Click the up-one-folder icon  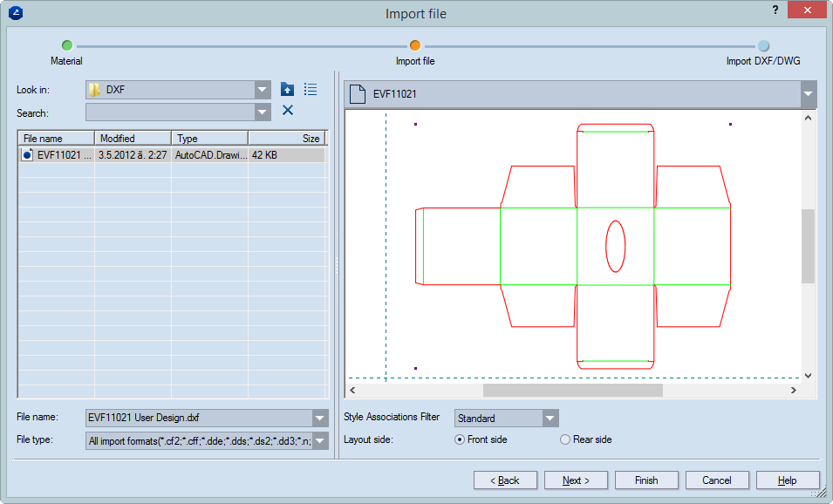click(x=287, y=90)
